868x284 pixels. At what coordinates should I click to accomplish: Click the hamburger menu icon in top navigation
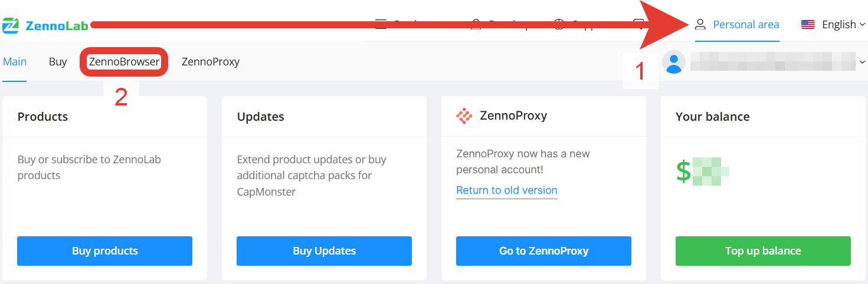[381, 24]
